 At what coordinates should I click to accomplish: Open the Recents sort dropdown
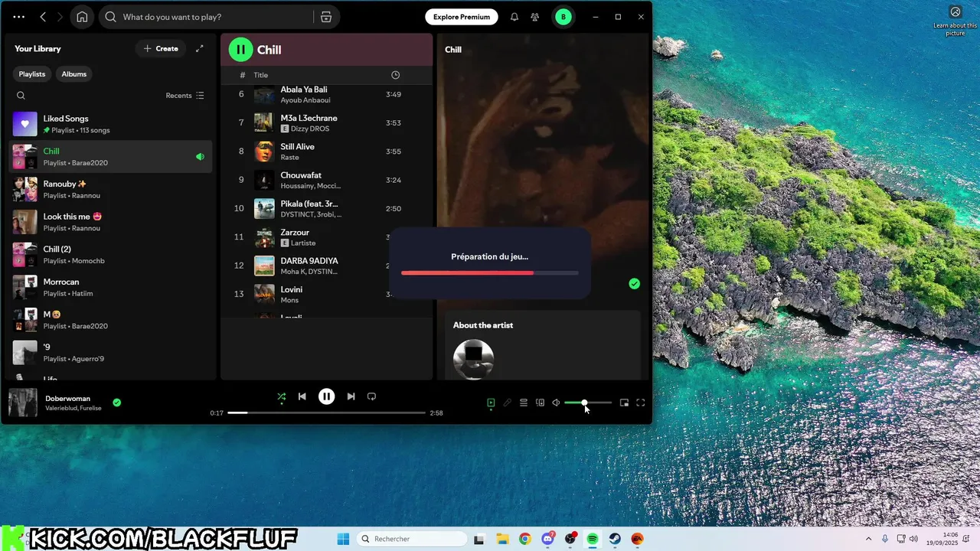click(x=185, y=96)
